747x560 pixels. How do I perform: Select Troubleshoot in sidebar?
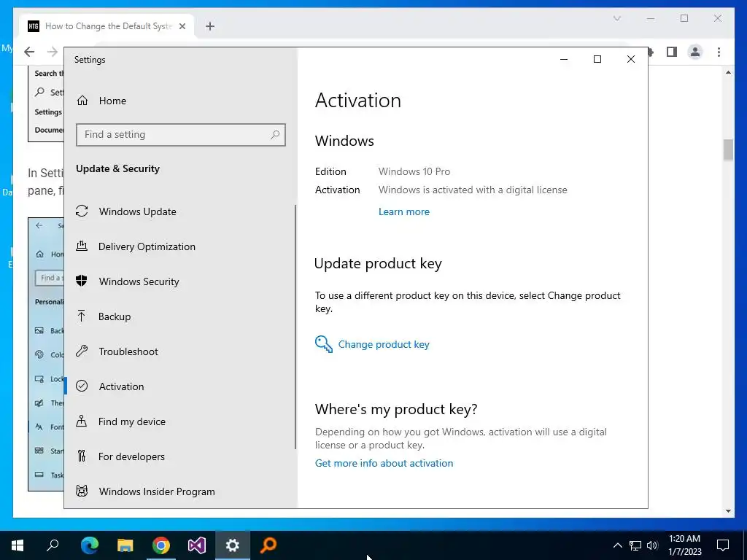click(x=128, y=351)
